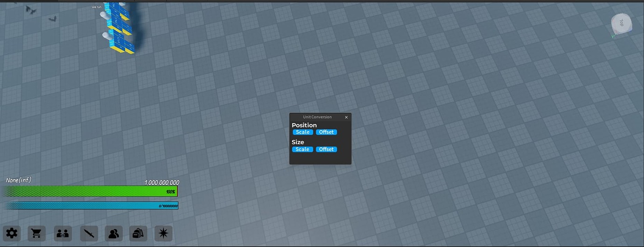Viewport: 644px width, 247px height.
Task: Open the shop cart icon
Action: pos(37,233)
